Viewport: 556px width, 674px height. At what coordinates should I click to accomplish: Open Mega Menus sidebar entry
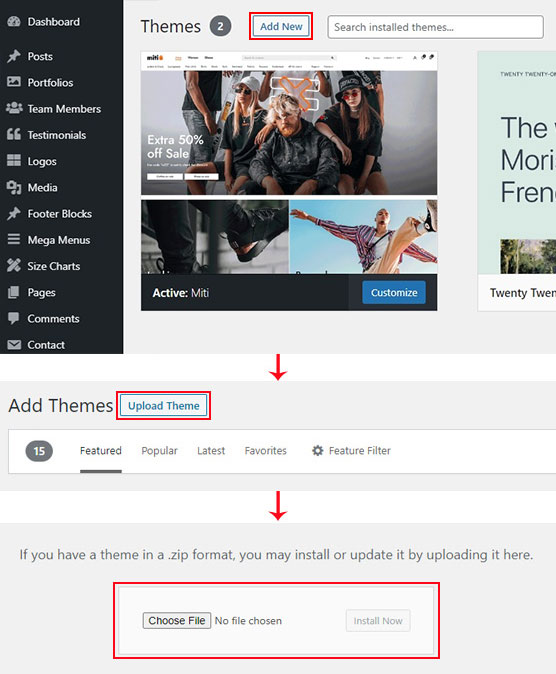(x=61, y=240)
